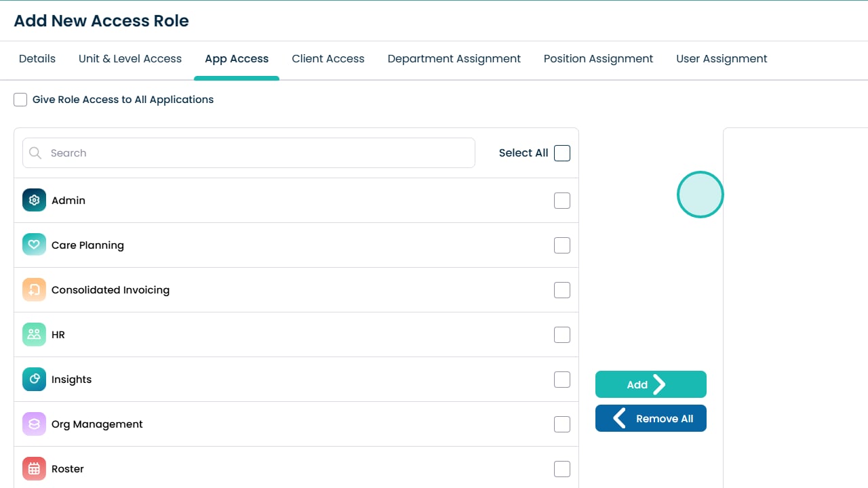Click the Org Management layers icon
868x488 pixels.
(34, 424)
